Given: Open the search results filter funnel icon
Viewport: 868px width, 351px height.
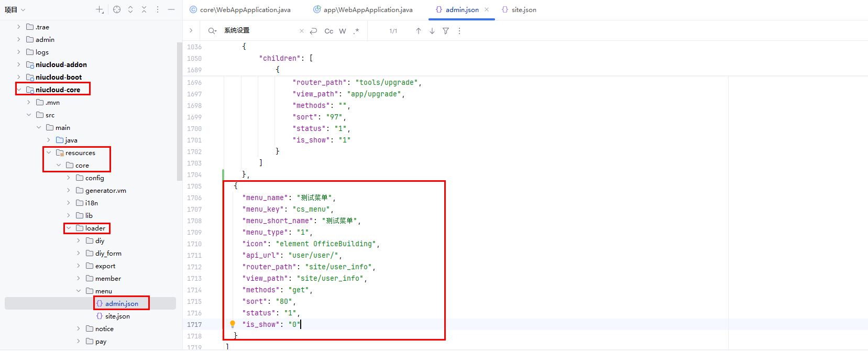Looking at the screenshot, I should tap(446, 31).
